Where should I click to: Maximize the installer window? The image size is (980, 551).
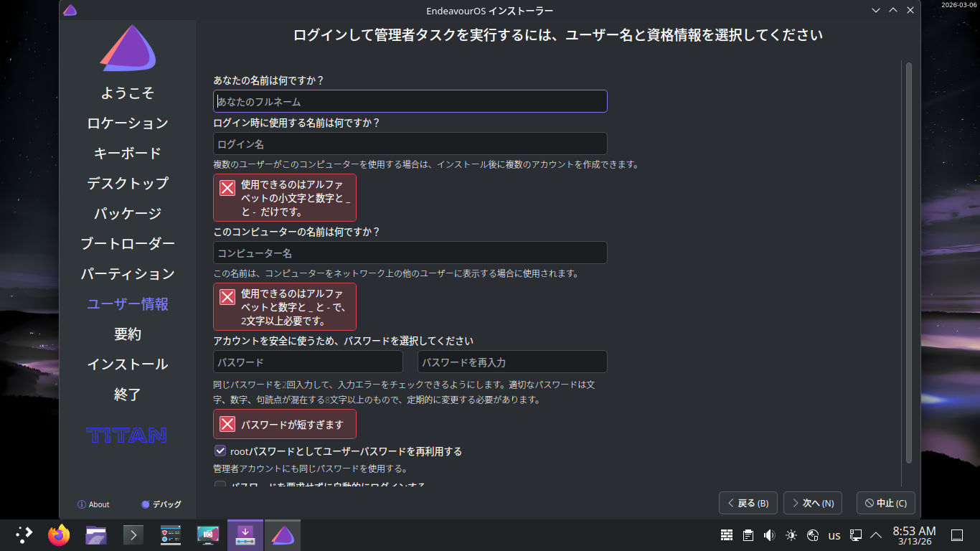(893, 10)
